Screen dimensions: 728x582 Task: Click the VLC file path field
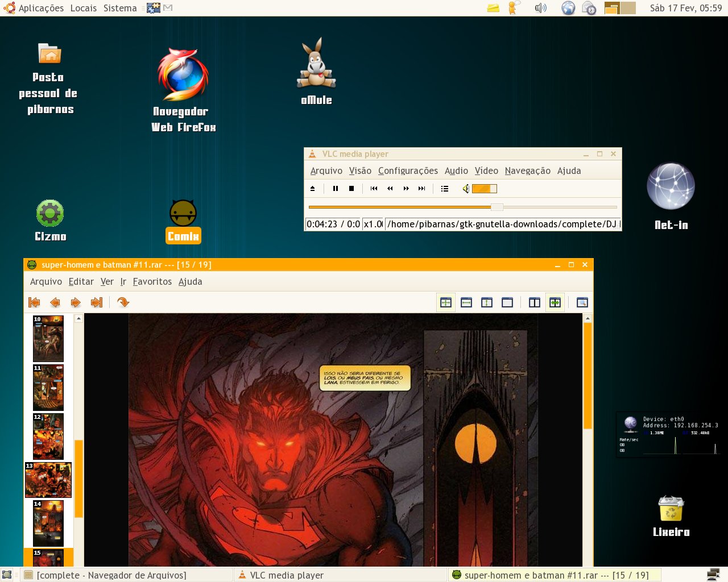click(503, 224)
